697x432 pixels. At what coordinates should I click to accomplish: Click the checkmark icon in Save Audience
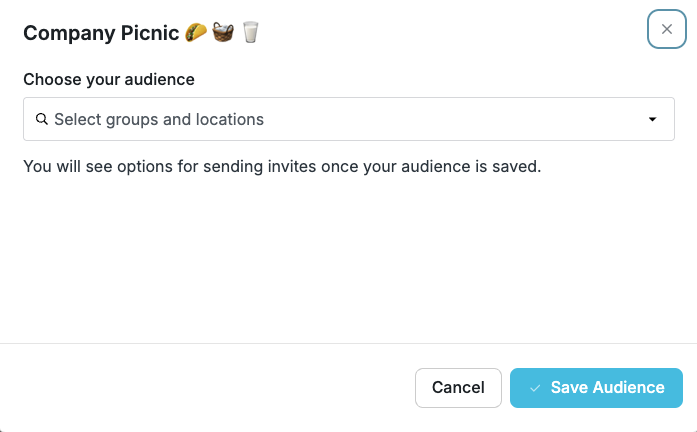point(535,388)
